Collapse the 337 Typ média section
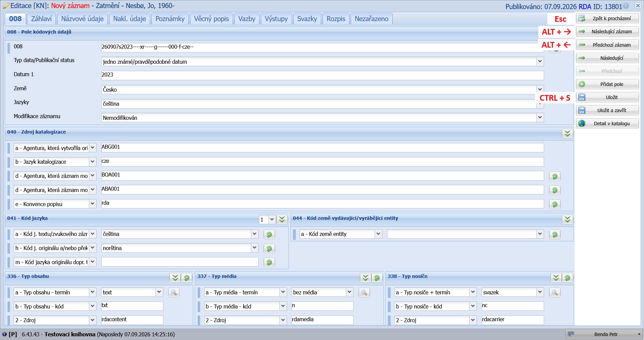644x340 pixels. coord(366,278)
